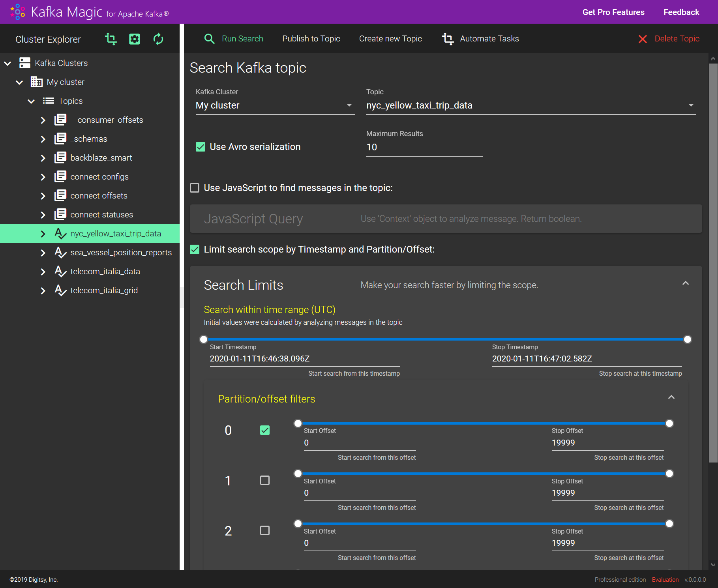Viewport: 718px width, 588px height.
Task: Click the Feedback link
Action: point(681,12)
